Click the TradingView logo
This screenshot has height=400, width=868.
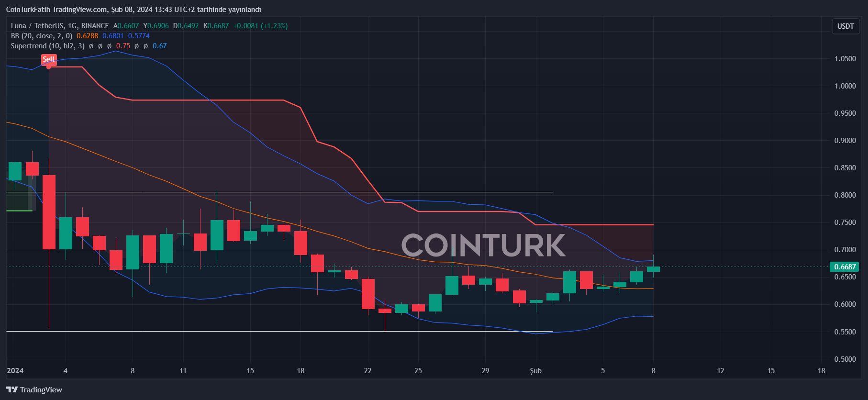(x=34, y=389)
